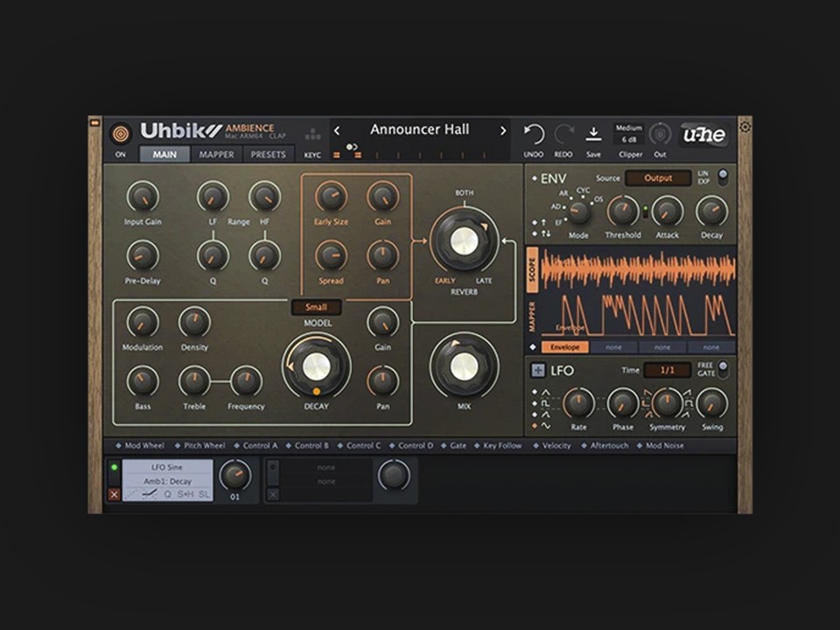Open the LFO Time 1/1 selector
Screen dimensions: 840x630
click(x=667, y=370)
